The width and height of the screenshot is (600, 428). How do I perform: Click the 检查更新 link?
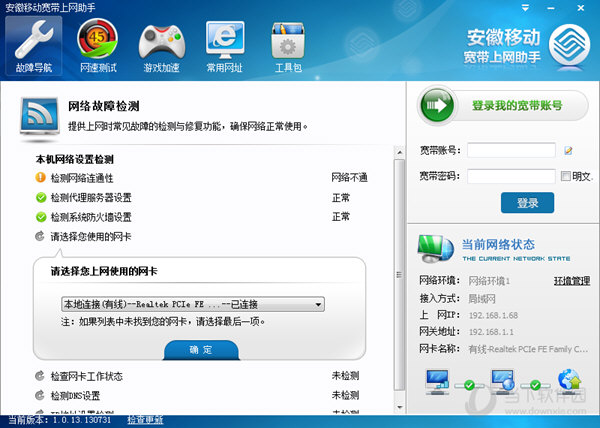pyautogui.click(x=145, y=420)
